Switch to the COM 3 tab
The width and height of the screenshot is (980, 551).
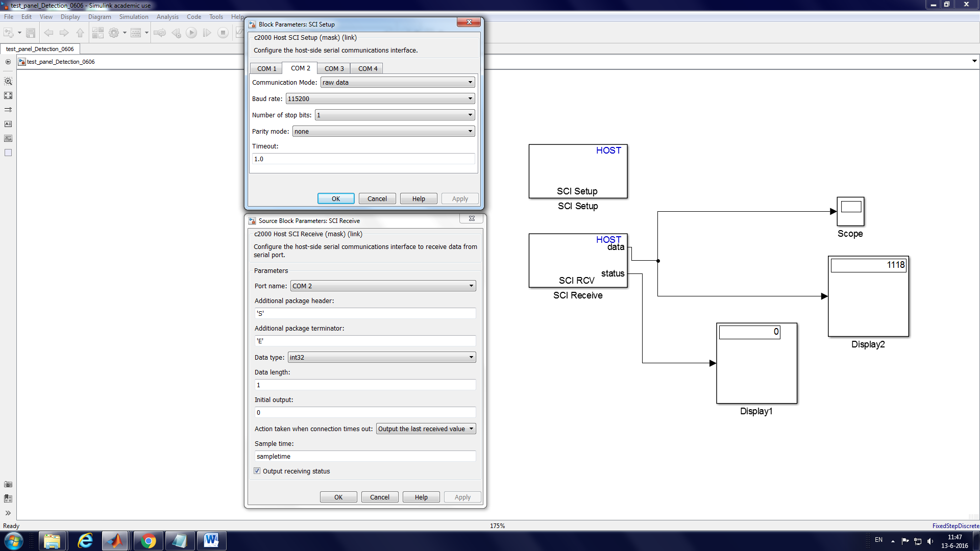334,68
